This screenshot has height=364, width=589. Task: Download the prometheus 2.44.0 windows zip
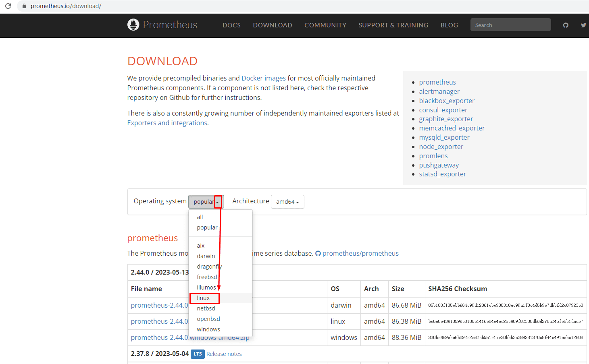point(190,337)
